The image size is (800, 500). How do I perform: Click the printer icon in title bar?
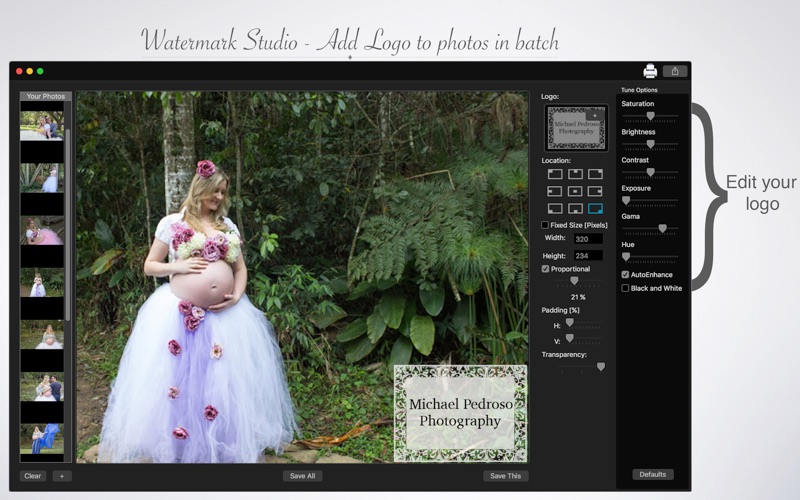pyautogui.click(x=649, y=71)
